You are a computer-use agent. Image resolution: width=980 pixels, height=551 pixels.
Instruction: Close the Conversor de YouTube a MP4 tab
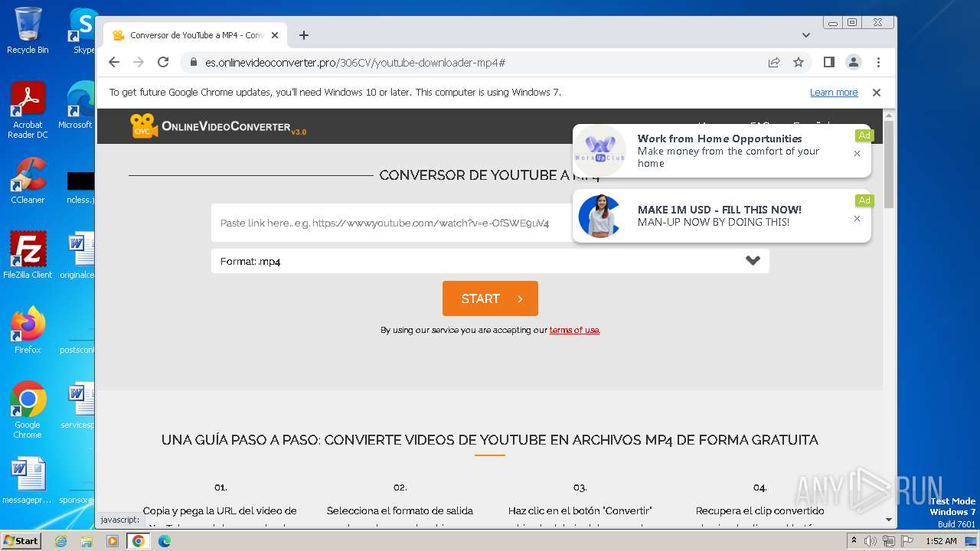point(275,35)
